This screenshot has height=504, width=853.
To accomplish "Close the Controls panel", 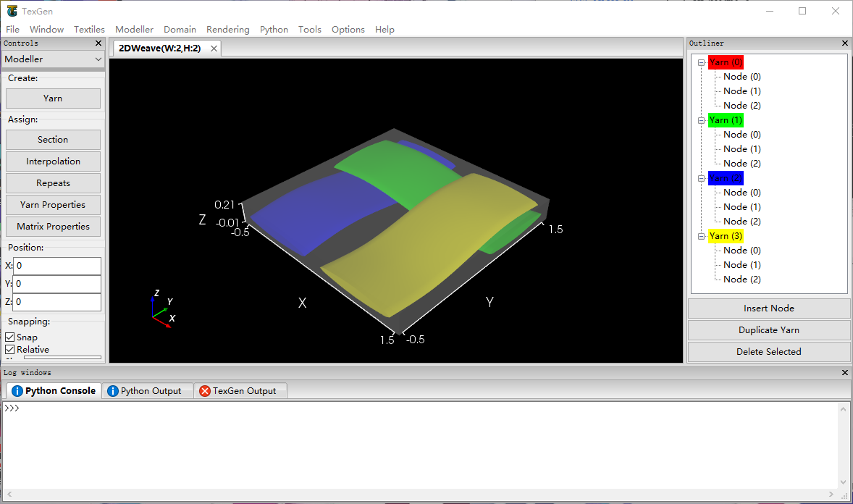I will [x=98, y=43].
